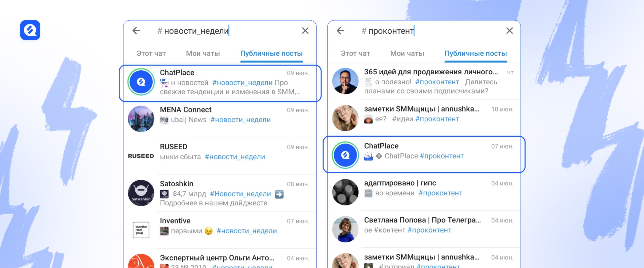Open Светлана Попова | Про Телегра... post
The width and height of the screenshot is (644, 268).
click(x=424, y=229)
